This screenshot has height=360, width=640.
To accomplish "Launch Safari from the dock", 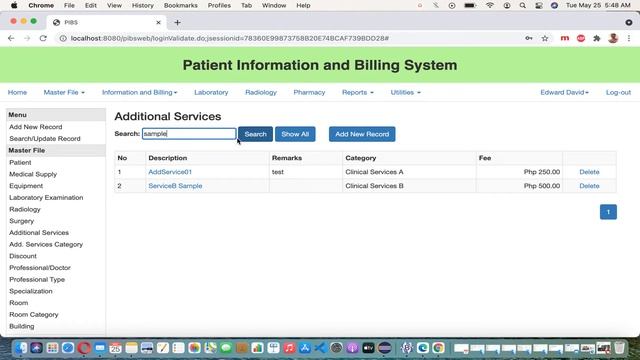I will click(x=68, y=348).
